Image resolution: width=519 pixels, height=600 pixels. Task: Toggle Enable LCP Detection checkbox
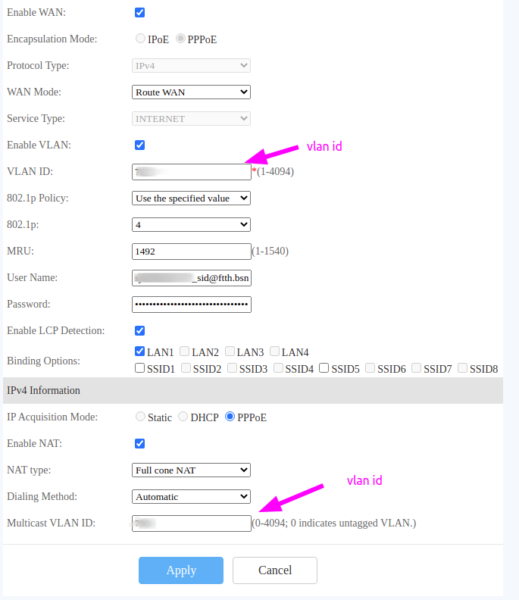tap(140, 331)
